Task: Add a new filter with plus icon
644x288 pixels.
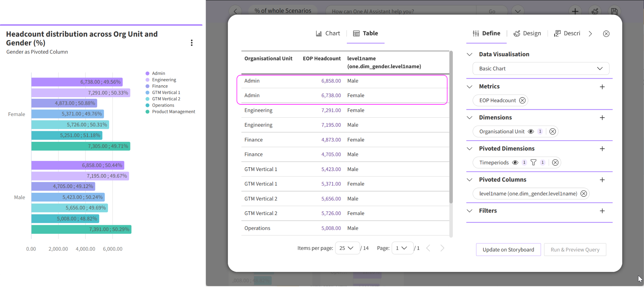Action: point(602,211)
